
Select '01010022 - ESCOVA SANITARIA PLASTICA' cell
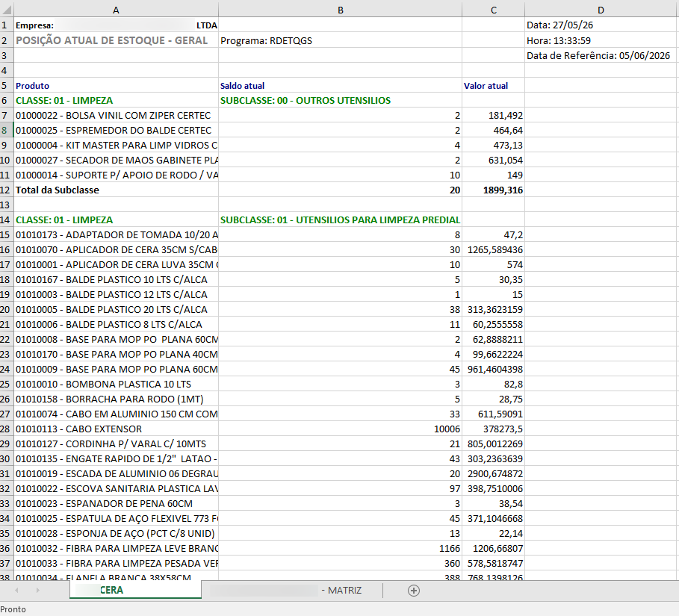(x=116, y=489)
